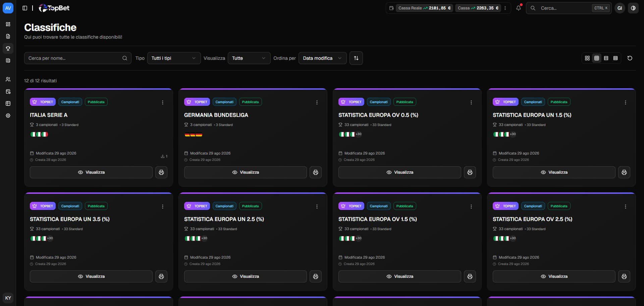Viewport: 644px width, 306px height.
Task: Print the GERMANIA BUNDESLIGA classifica
Action: (x=316, y=172)
